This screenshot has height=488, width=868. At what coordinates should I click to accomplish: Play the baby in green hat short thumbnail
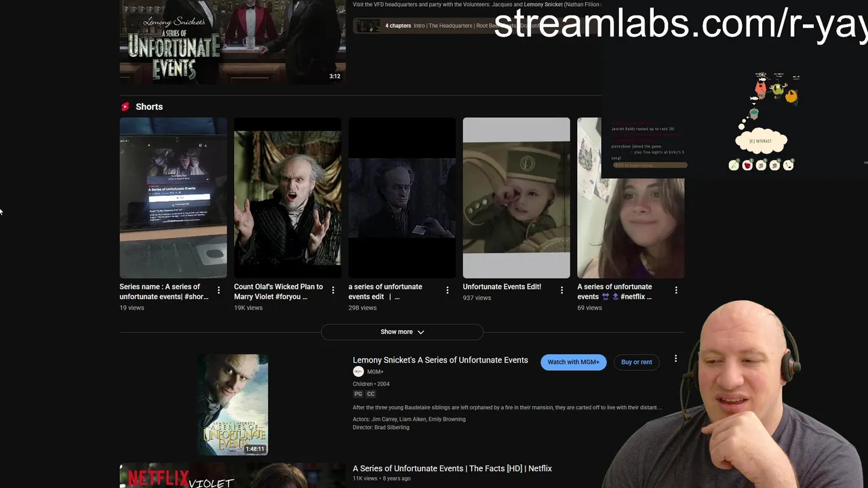pyautogui.click(x=517, y=198)
